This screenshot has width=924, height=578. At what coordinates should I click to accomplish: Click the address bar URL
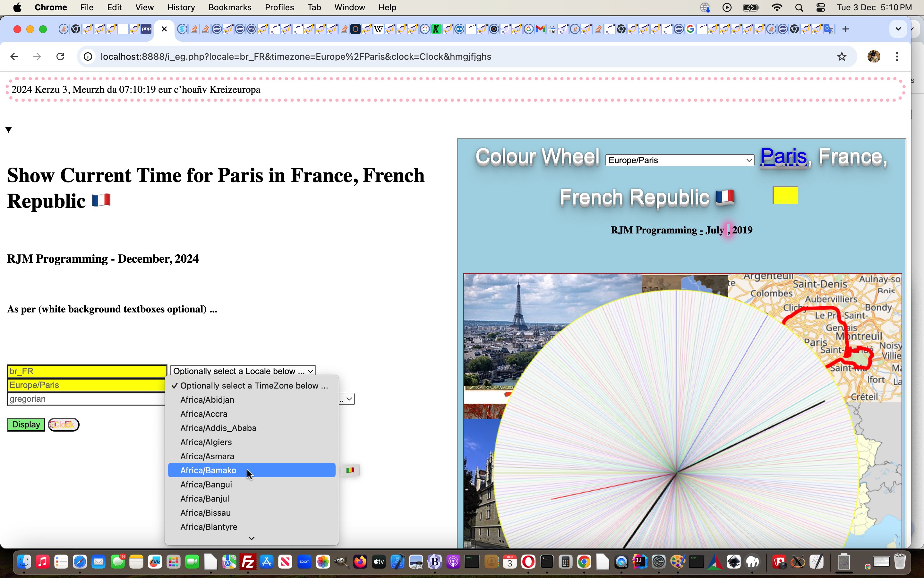point(296,57)
